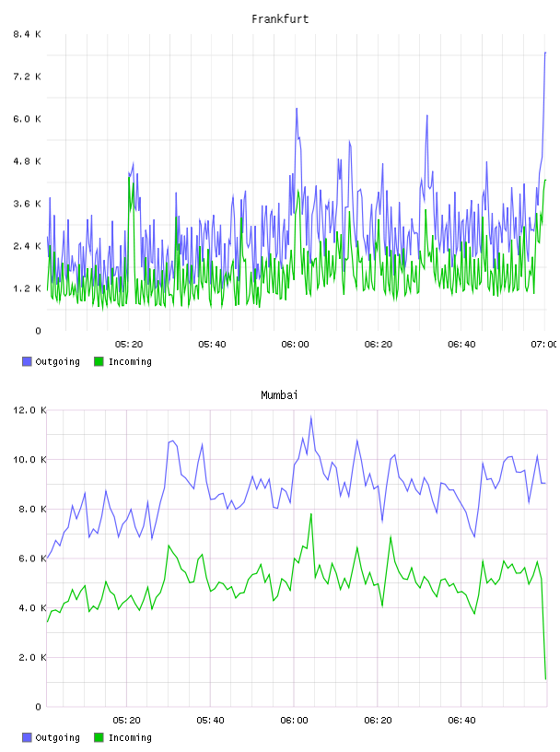Click the 06:00 time label in Mumbai chart
The image size is (560, 752).
click(x=294, y=721)
